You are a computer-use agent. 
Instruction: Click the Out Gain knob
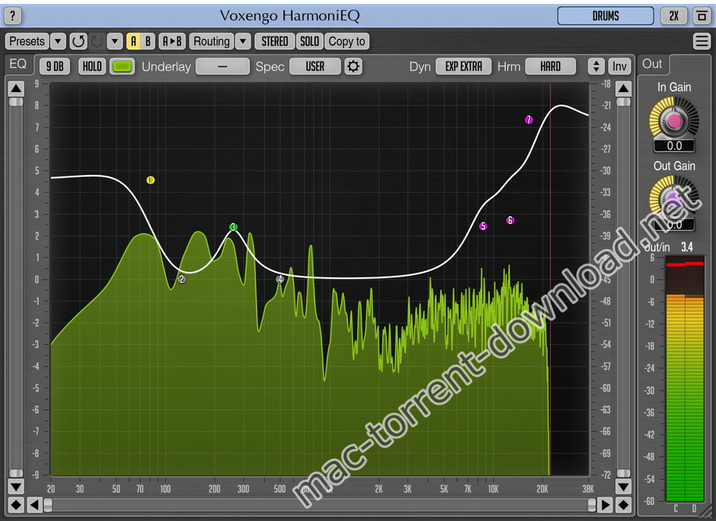[674, 199]
